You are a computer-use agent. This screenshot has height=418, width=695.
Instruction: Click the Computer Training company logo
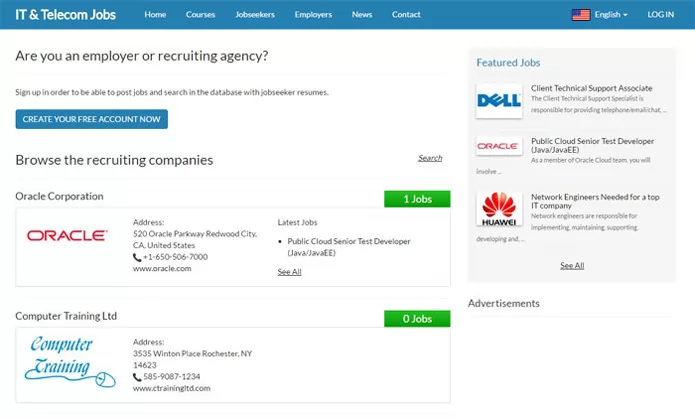(x=63, y=361)
